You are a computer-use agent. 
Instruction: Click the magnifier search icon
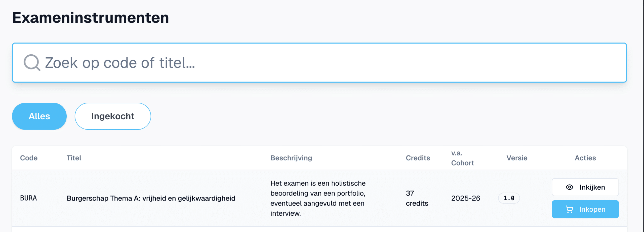pyautogui.click(x=32, y=63)
